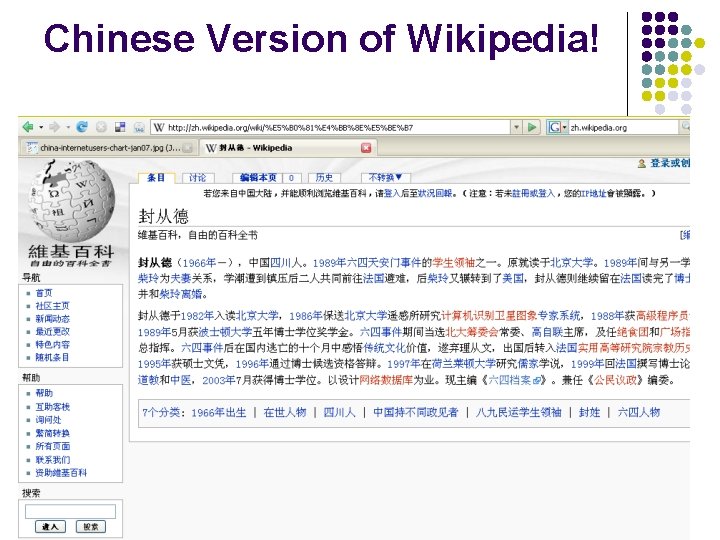720x540 pixels.
Task: Click the browser Back arrow button
Action: [28, 127]
